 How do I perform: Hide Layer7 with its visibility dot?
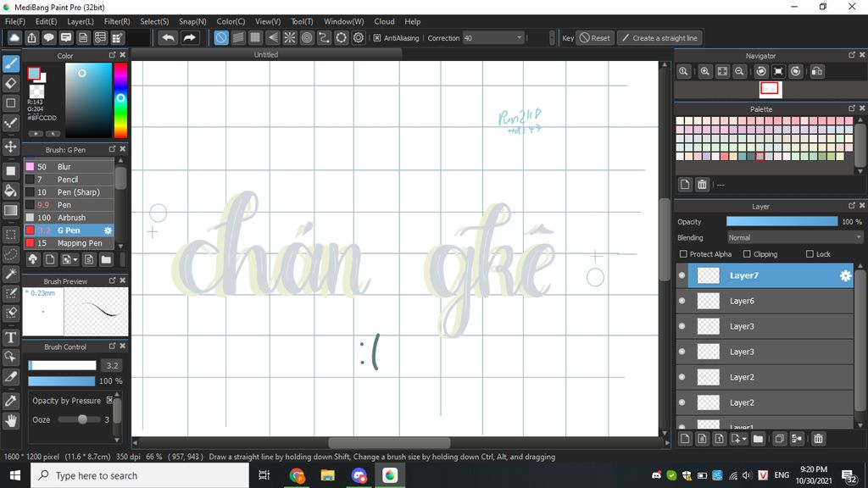coord(682,275)
